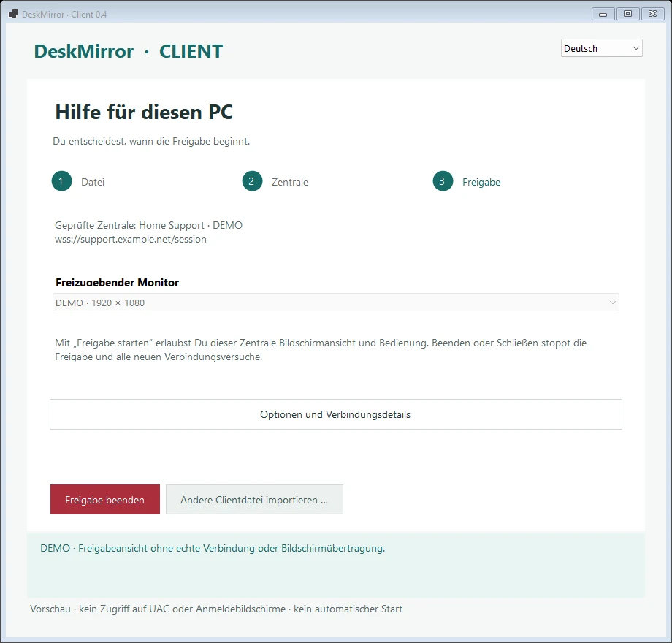Maximize the DeskMirror window
672x643 pixels.
[x=627, y=14]
